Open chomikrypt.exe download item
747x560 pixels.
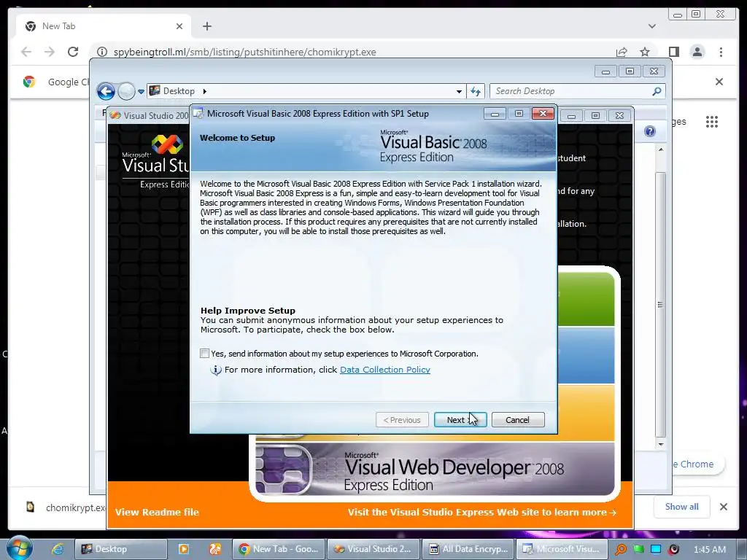[66, 507]
